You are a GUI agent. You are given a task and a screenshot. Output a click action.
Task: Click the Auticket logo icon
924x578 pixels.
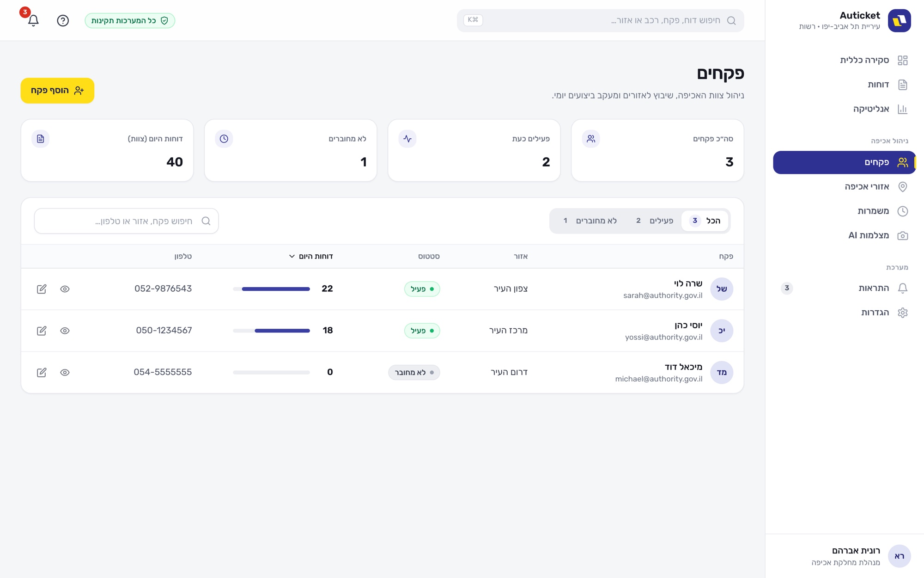tap(899, 20)
